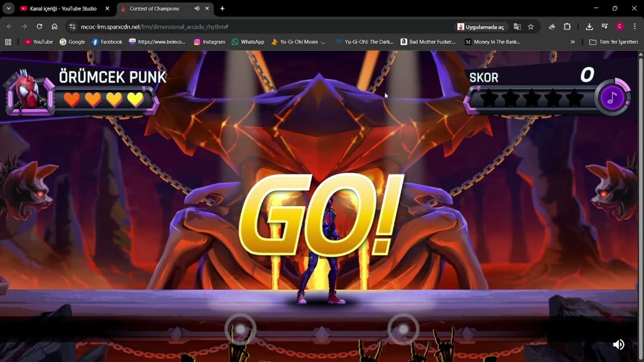
Task: Click the purple music note button
Action: (612, 97)
